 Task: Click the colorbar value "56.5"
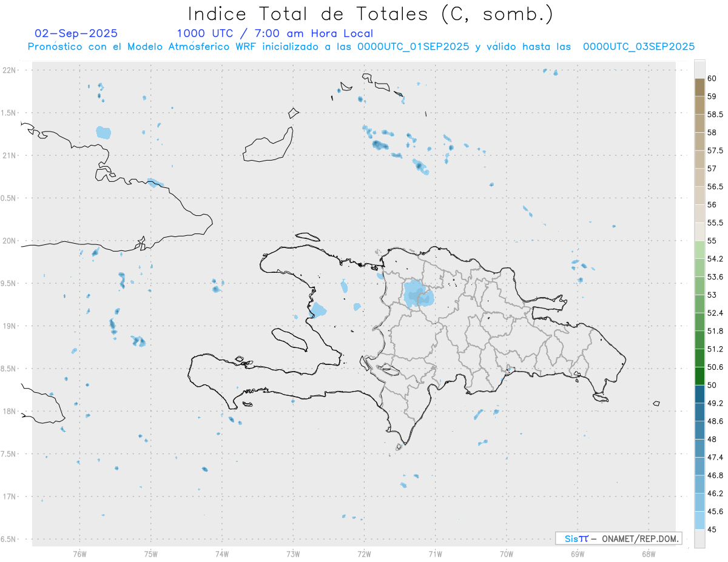715,187
